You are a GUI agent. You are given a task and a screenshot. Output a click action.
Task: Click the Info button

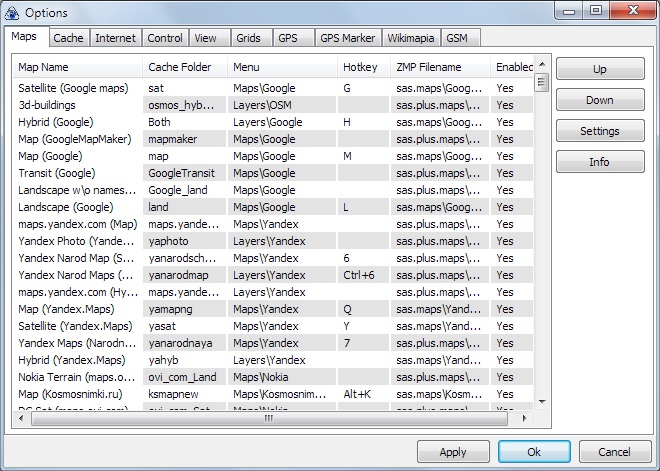600,162
